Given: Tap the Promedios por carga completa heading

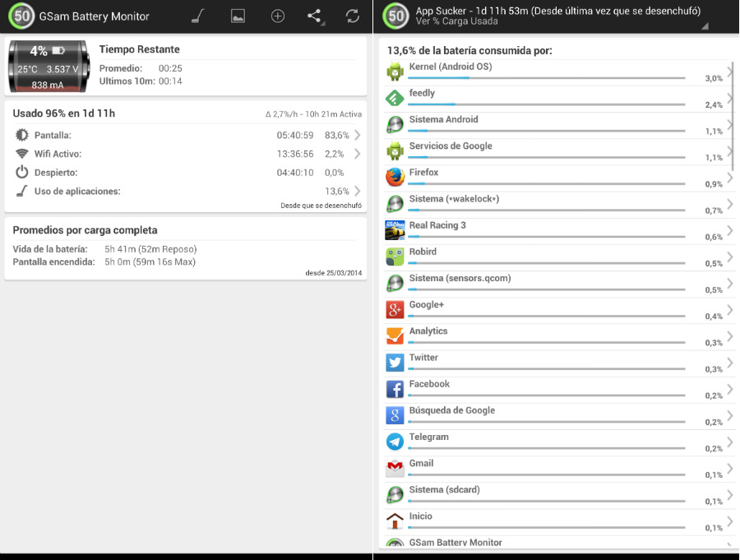Looking at the screenshot, I should (x=85, y=230).
